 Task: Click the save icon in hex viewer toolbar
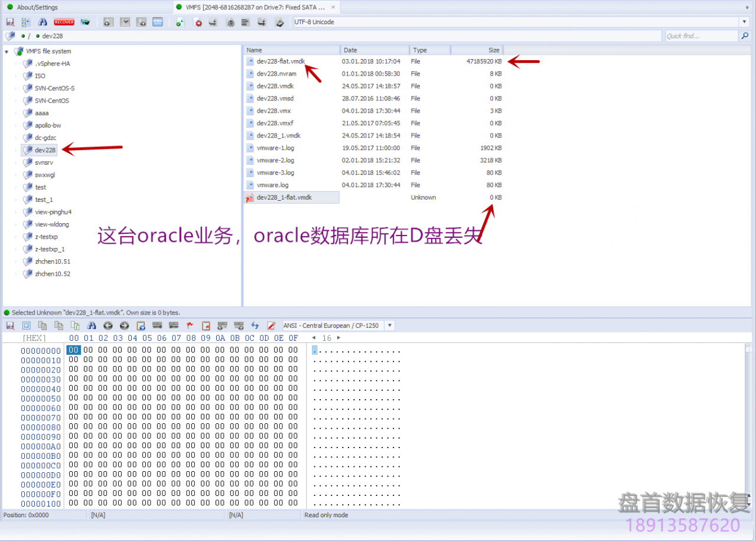tap(11, 325)
